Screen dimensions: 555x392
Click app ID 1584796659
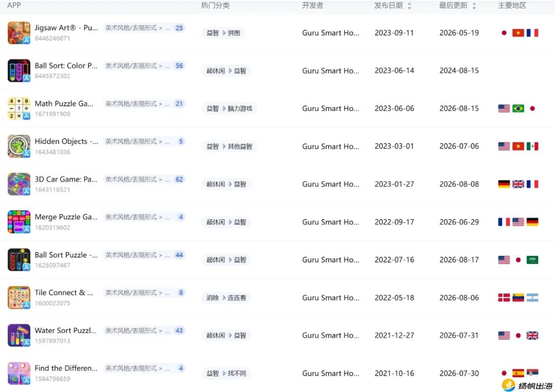(x=52, y=379)
